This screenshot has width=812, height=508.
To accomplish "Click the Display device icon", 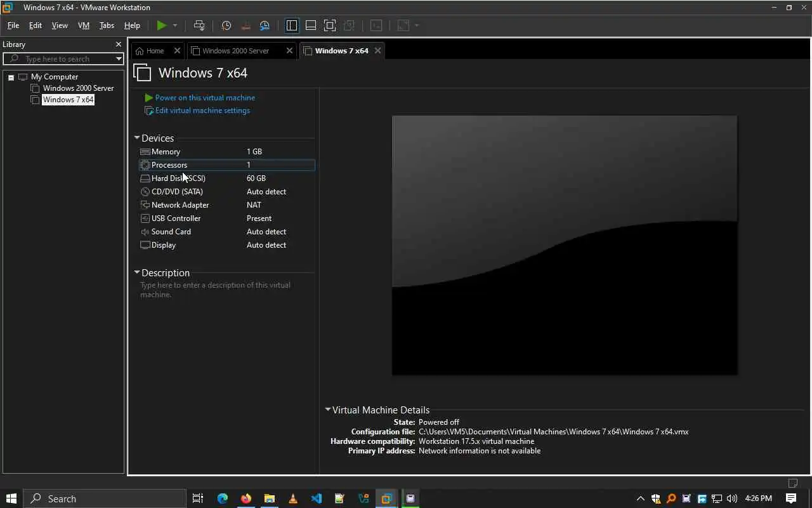I will (145, 245).
